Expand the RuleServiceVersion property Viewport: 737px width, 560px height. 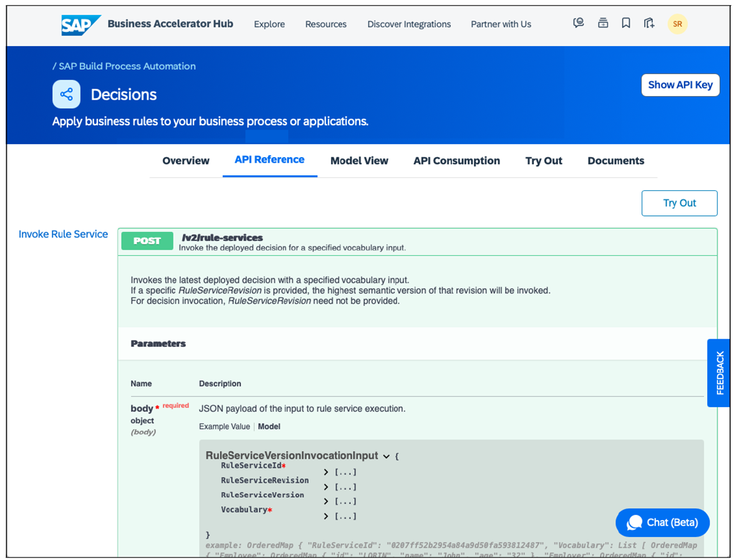coord(326,502)
